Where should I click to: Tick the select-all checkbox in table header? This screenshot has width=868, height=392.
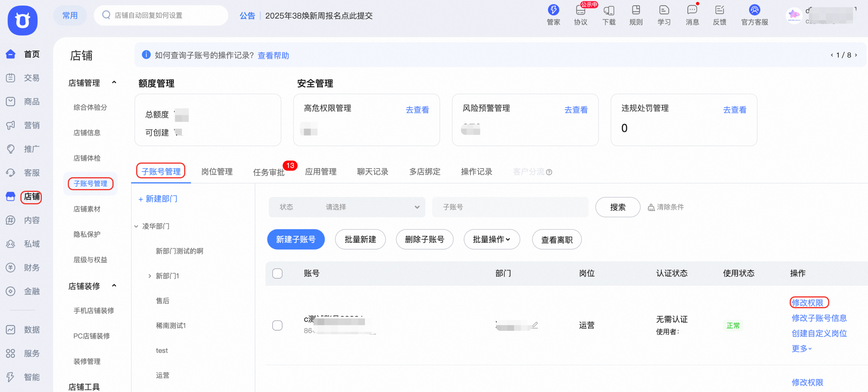[x=277, y=273]
